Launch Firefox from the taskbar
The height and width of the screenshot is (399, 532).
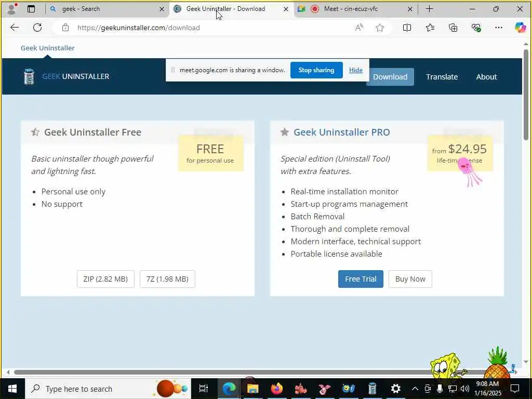coord(277,389)
